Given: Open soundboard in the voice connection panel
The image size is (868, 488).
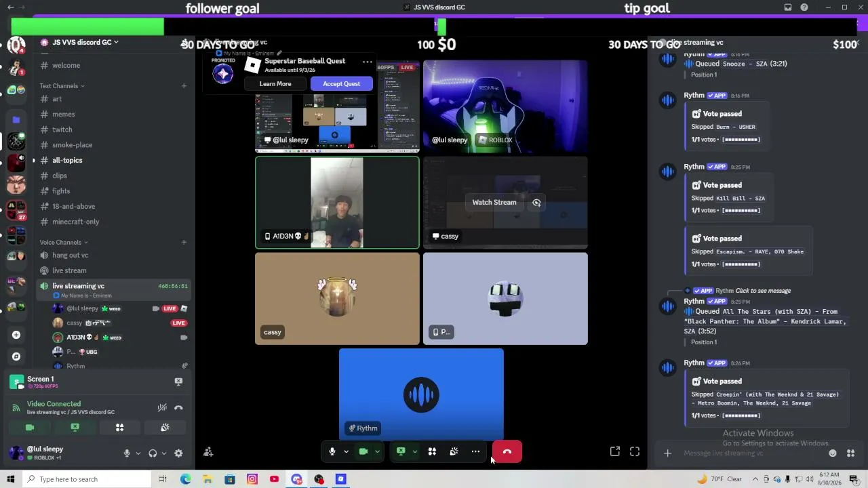Looking at the screenshot, I should click(165, 428).
